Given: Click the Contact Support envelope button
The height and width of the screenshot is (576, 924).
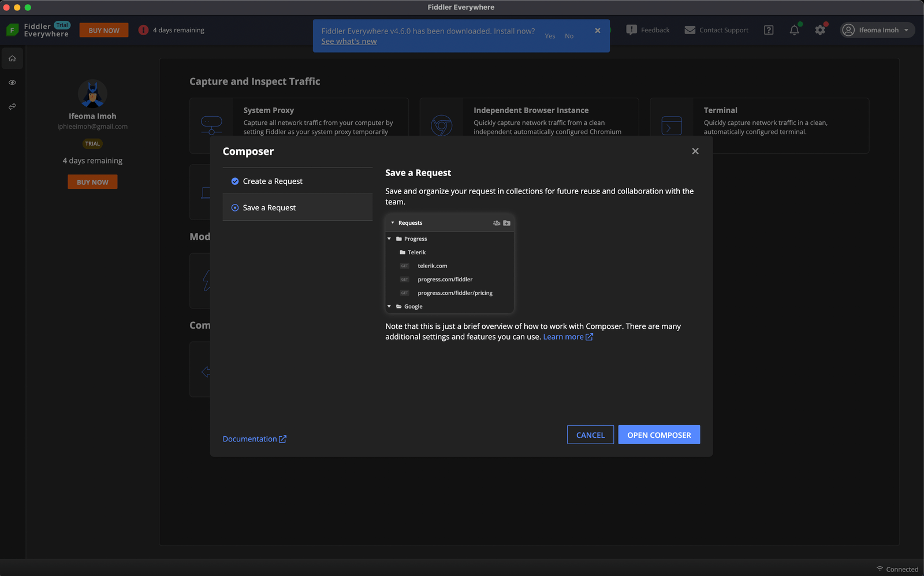Looking at the screenshot, I should (x=716, y=30).
